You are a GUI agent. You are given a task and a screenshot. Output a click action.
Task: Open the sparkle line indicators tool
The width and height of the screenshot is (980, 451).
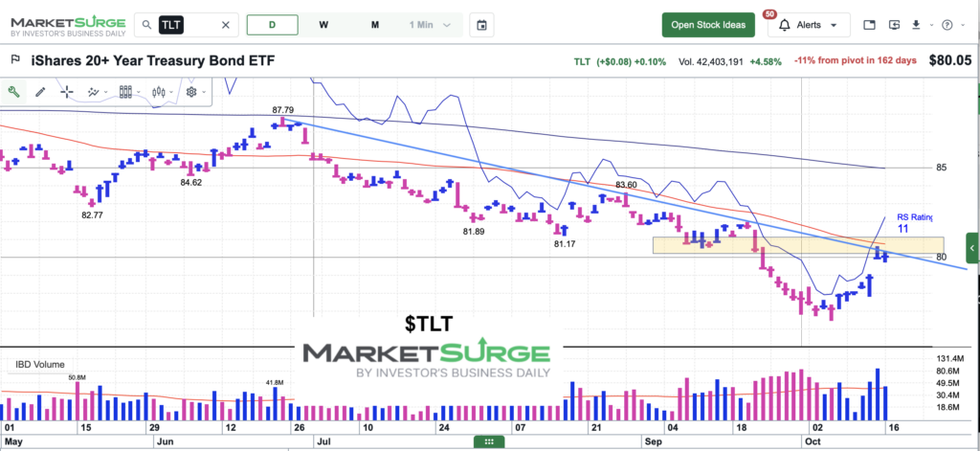[x=94, y=93]
